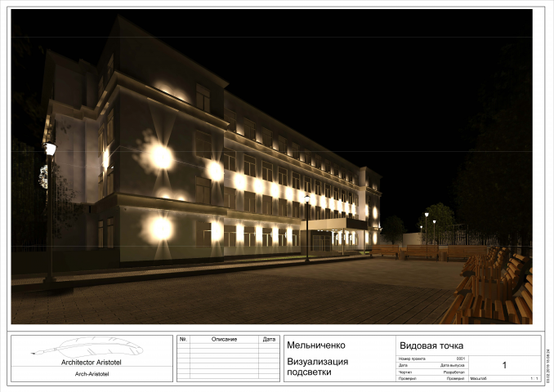Click the 'Чертил' label

[405, 372]
